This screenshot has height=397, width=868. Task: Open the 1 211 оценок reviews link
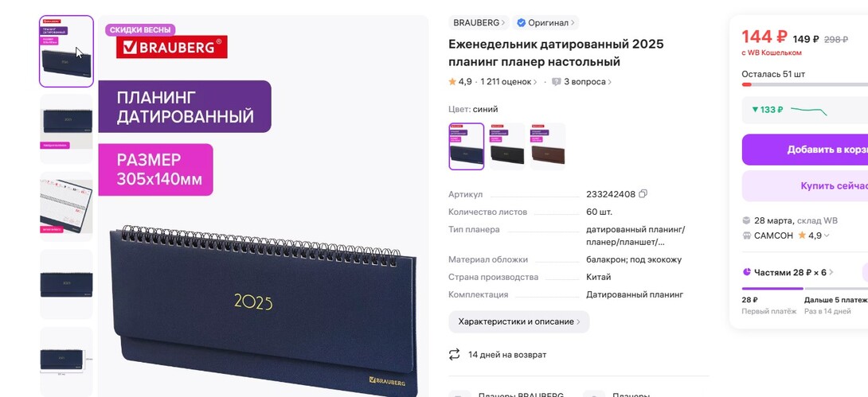click(x=508, y=82)
